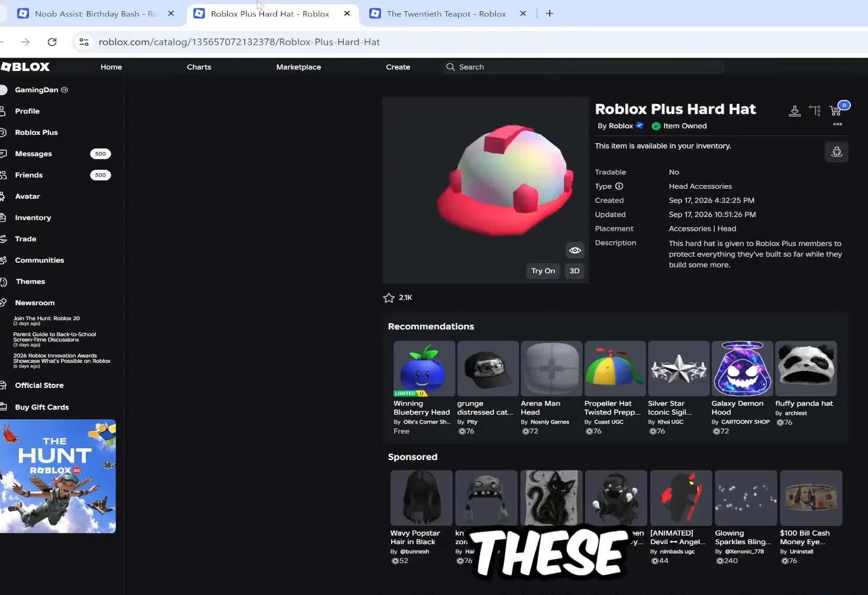Open Communities in the sidebar
Viewport: 868px width, 595px height.
39,260
